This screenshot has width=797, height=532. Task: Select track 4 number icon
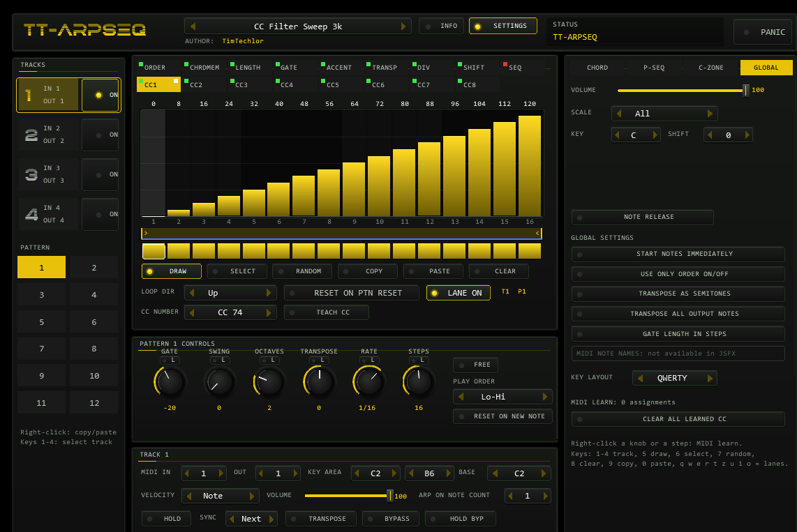(31, 214)
